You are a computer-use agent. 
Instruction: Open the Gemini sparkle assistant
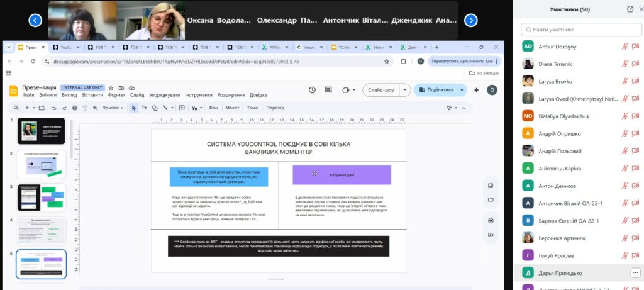[x=477, y=90]
